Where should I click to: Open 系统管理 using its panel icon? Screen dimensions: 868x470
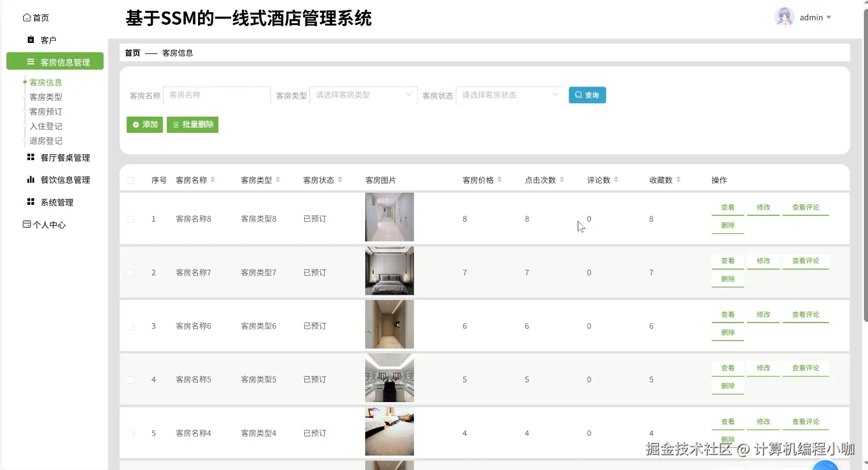click(x=30, y=201)
